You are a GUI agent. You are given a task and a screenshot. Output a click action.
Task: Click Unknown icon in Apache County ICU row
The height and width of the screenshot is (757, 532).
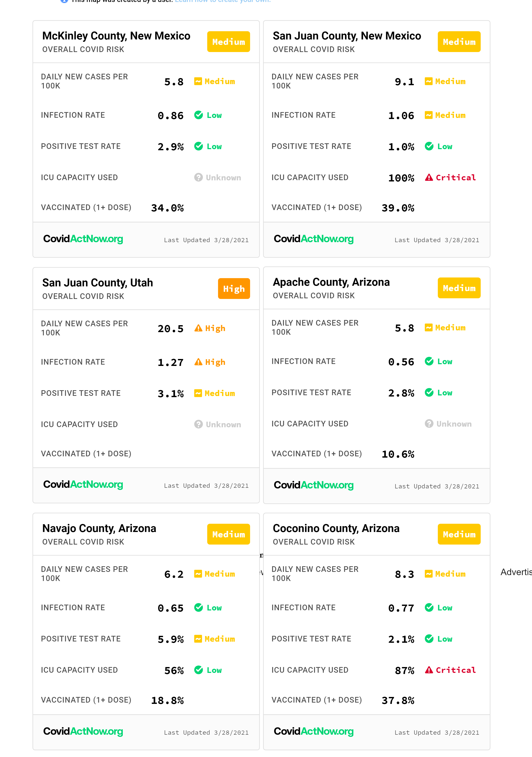click(x=429, y=424)
